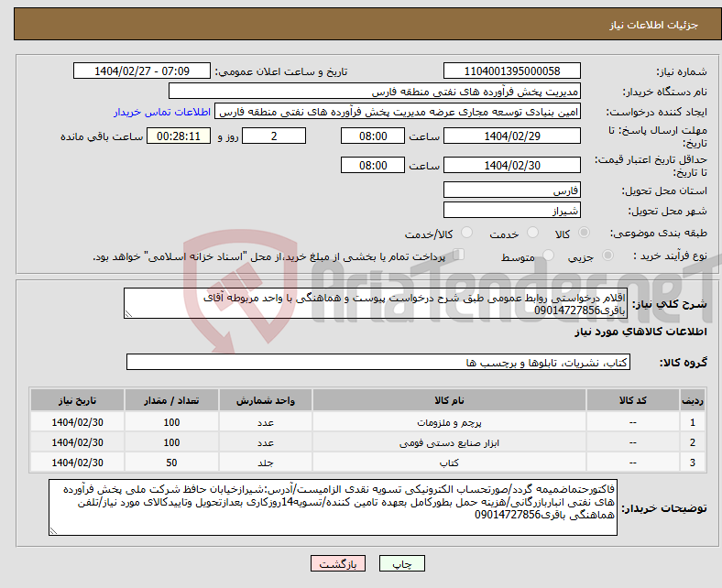Click the delivery city field شیراز
This screenshot has height=588, width=722.
click(511, 210)
